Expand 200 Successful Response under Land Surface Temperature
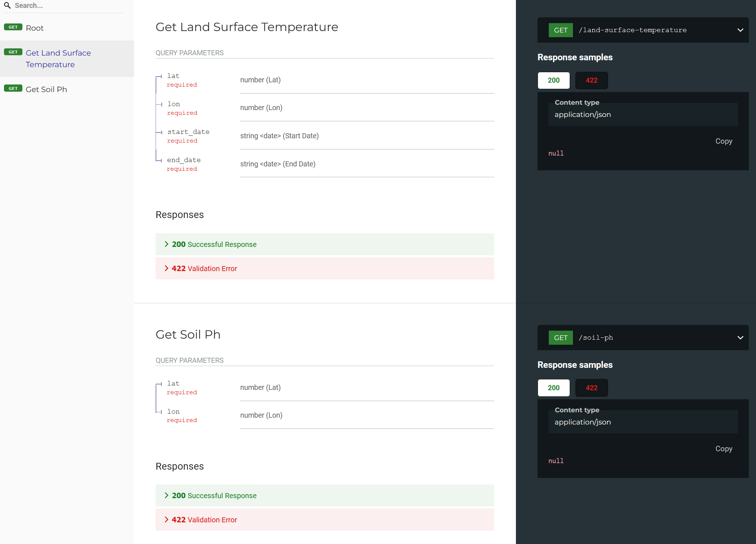This screenshot has height=544, width=756. pyautogui.click(x=214, y=244)
